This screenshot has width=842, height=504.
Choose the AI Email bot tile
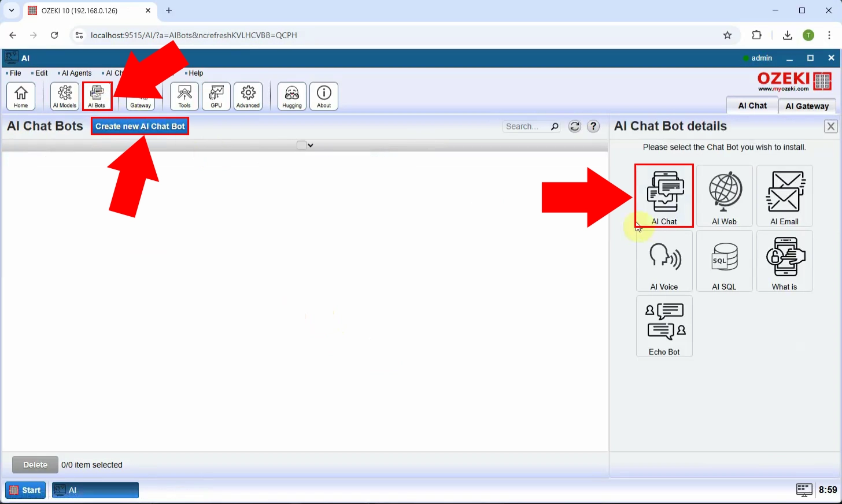(785, 196)
